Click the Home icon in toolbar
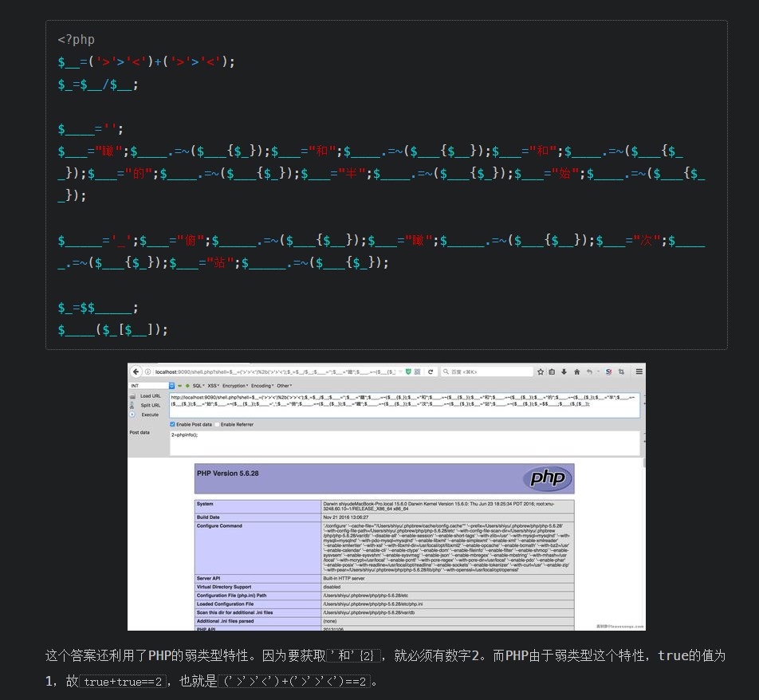Screen dimensions: 759x700 (577, 372)
